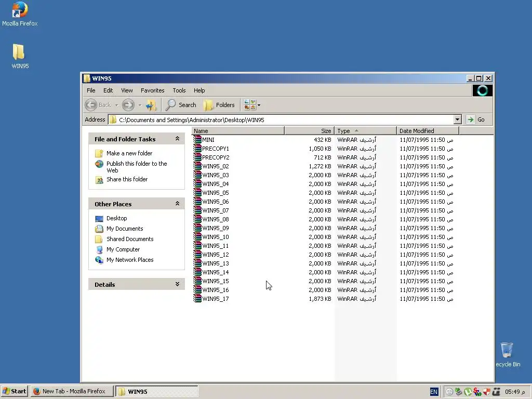
Task: Select the WIN95_10 archive icon
Action: [197, 237]
